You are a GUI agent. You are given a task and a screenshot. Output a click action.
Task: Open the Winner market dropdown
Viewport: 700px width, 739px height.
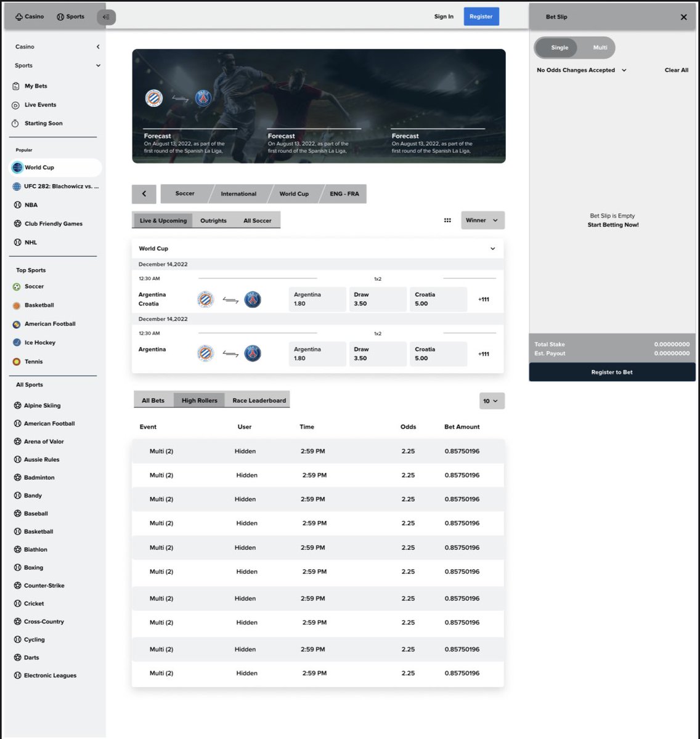coord(483,220)
